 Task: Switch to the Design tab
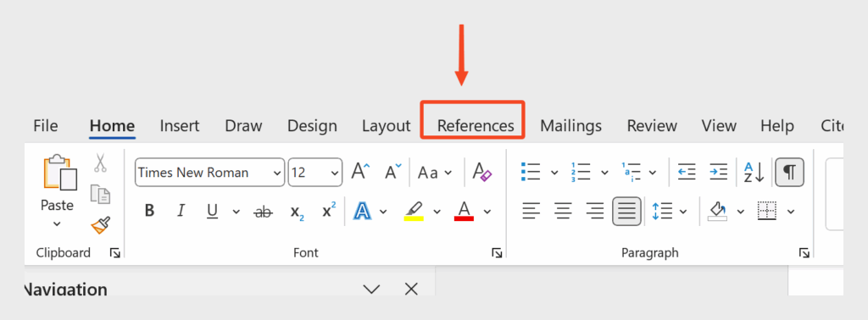[x=312, y=125]
